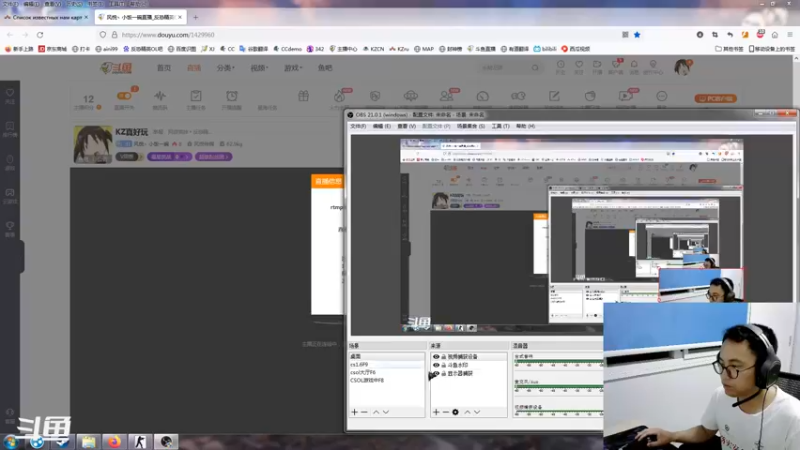
Task: Open the 帮助(H) menu in OBS
Action: click(x=525, y=126)
